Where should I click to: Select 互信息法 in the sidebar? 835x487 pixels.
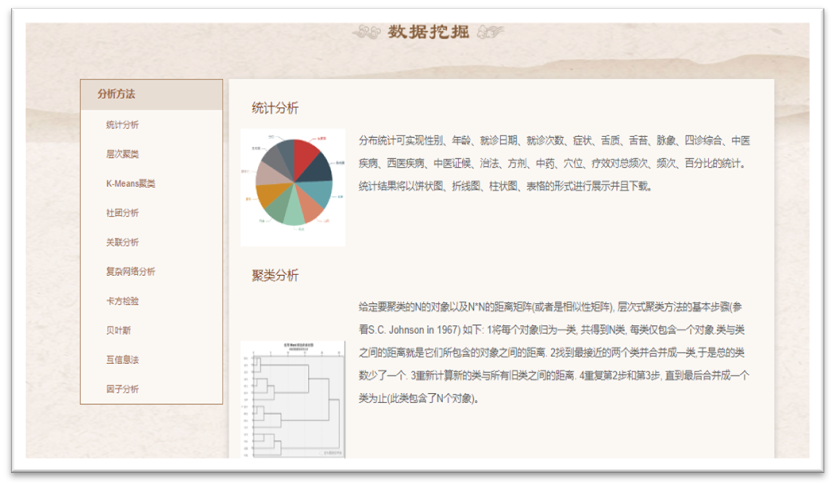tap(122, 359)
